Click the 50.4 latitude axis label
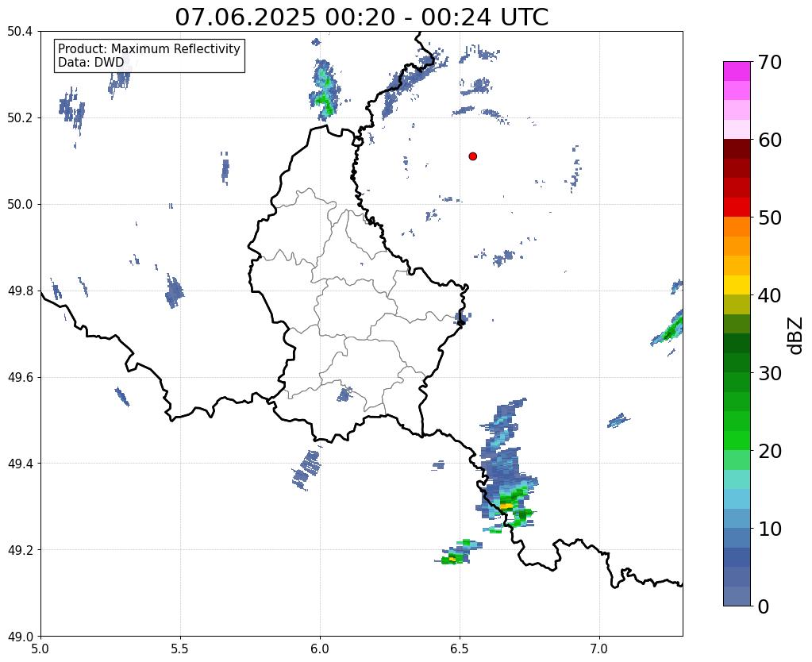 pyautogui.click(x=20, y=32)
